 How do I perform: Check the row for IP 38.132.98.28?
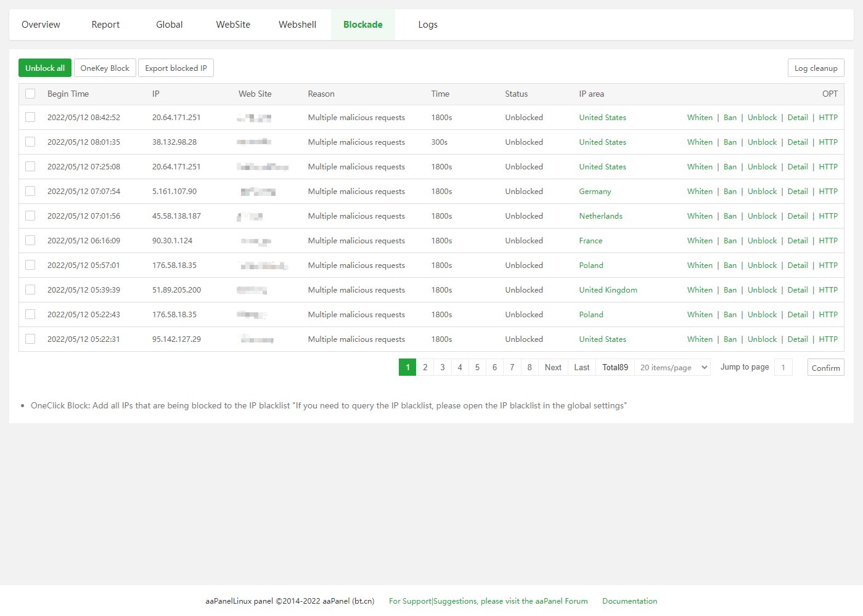30,142
